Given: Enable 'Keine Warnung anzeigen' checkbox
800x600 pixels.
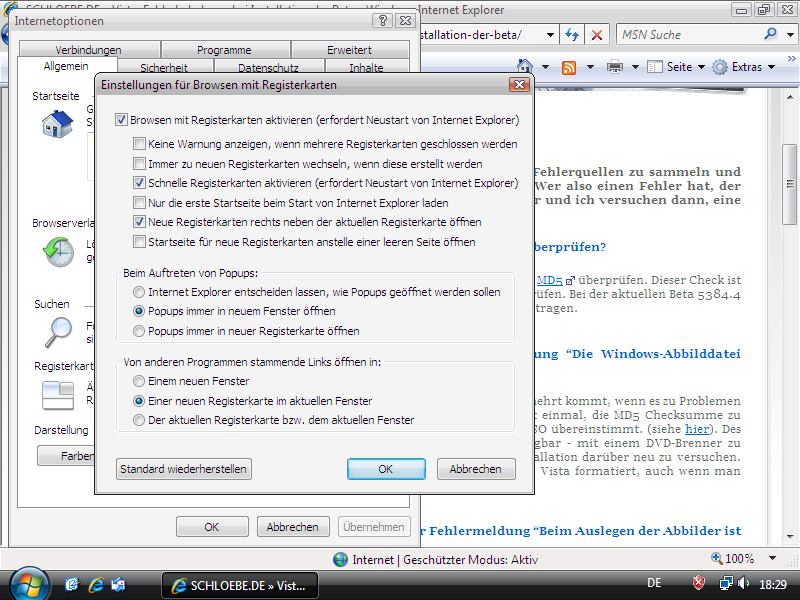Looking at the screenshot, I should 140,144.
